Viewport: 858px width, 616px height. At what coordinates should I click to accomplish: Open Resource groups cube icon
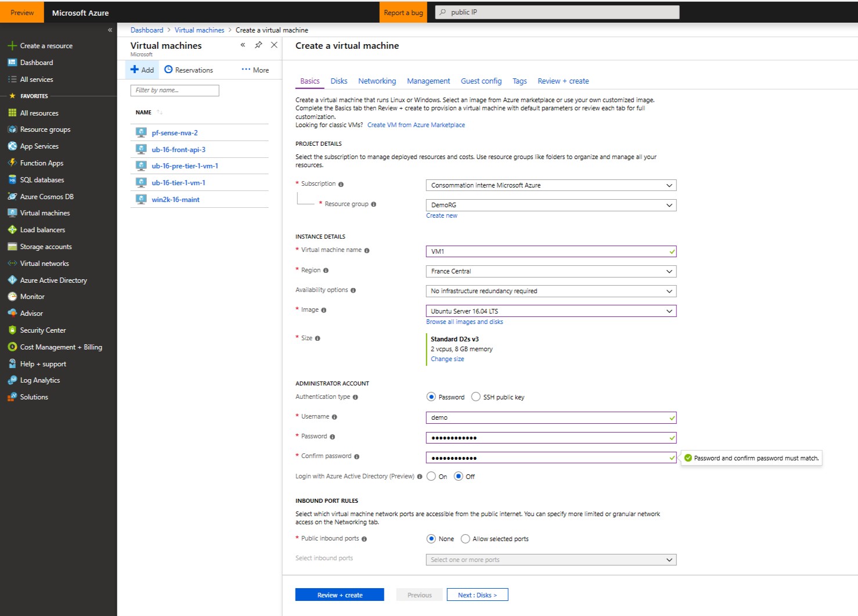click(x=12, y=129)
